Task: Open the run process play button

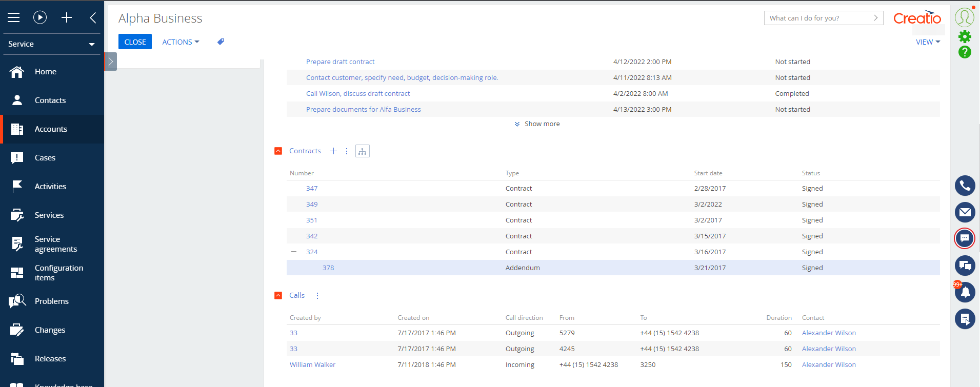Action: click(x=40, y=17)
